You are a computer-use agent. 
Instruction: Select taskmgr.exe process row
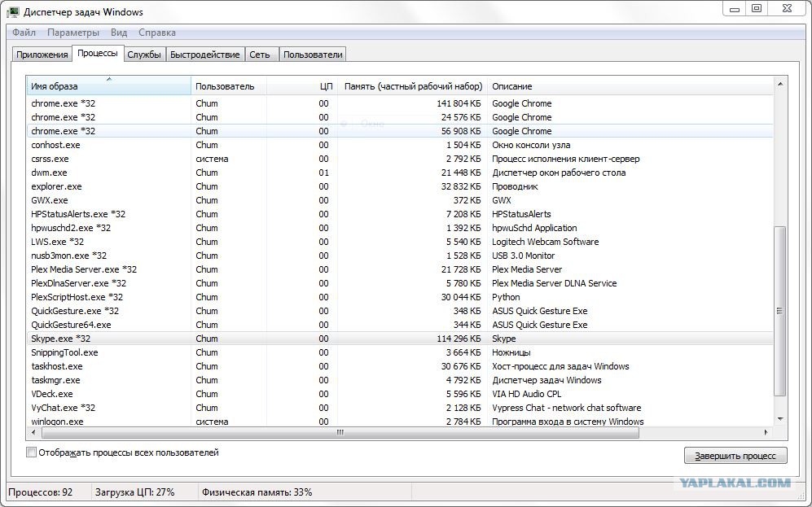(400, 380)
